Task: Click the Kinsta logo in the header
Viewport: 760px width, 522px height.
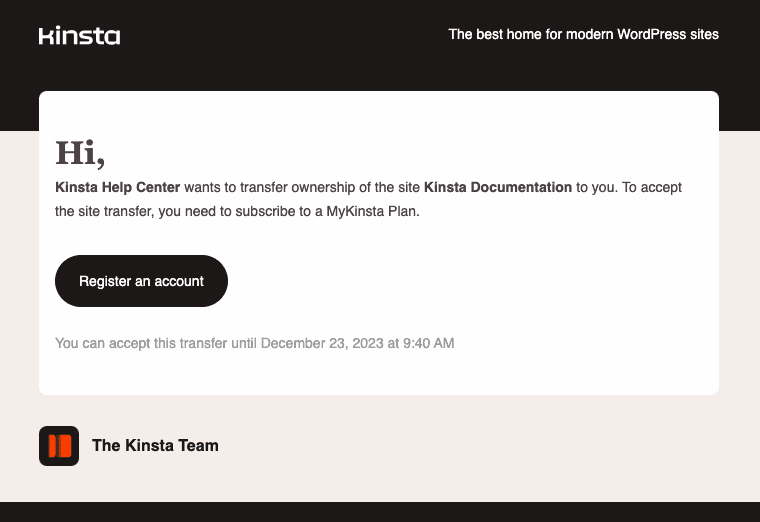Action: pos(79,35)
